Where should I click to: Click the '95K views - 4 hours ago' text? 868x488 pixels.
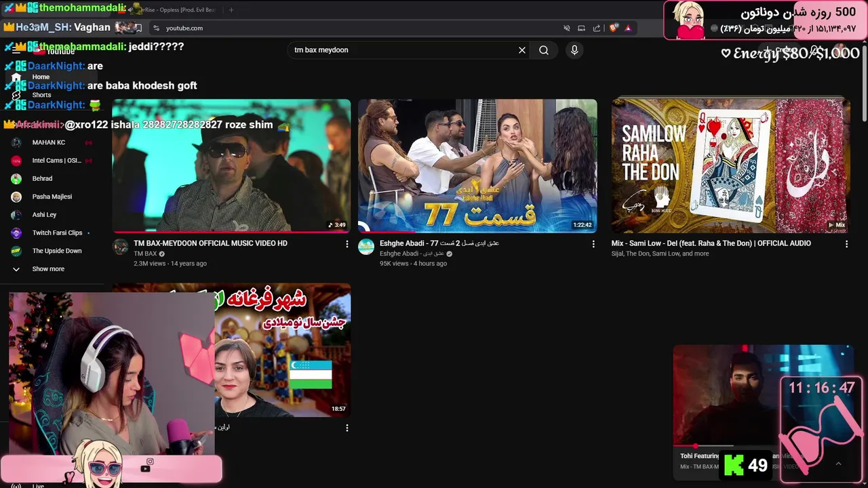coord(413,263)
